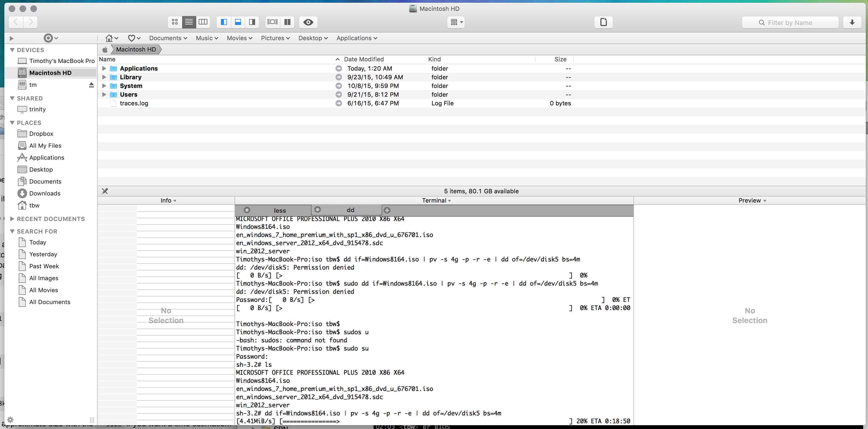Click arrow icon in traces.log row
The image size is (868, 429).
[339, 103]
